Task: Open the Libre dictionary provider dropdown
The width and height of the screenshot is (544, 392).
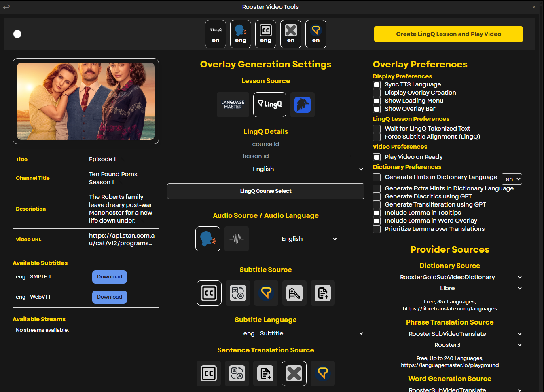Action: (450, 288)
